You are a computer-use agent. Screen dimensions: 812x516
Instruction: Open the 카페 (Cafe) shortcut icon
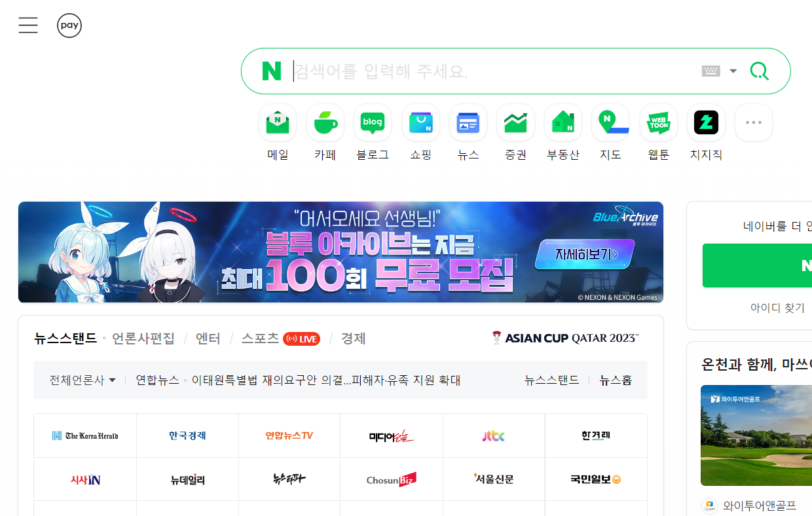click(x=325, y=122)
